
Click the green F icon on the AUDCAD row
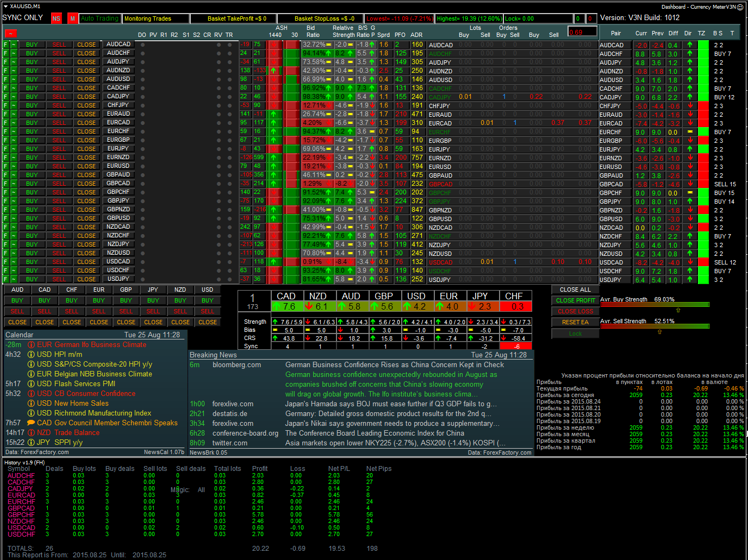(x=6, y=45)
